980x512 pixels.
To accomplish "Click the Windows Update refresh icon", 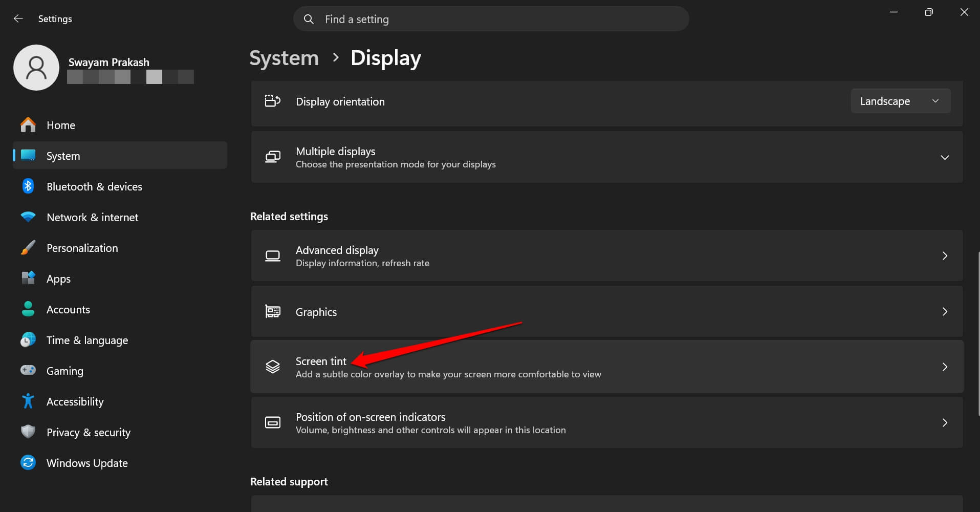I will (x=28, y=462).
